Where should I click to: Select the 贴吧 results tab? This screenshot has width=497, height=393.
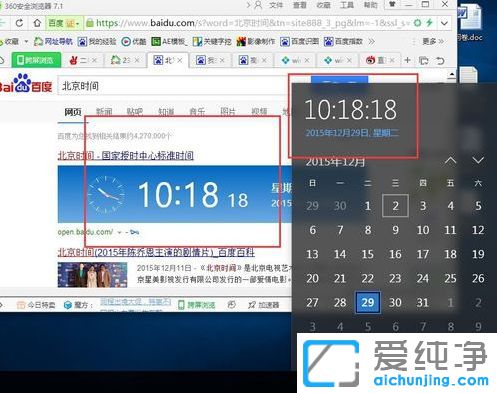135,112
